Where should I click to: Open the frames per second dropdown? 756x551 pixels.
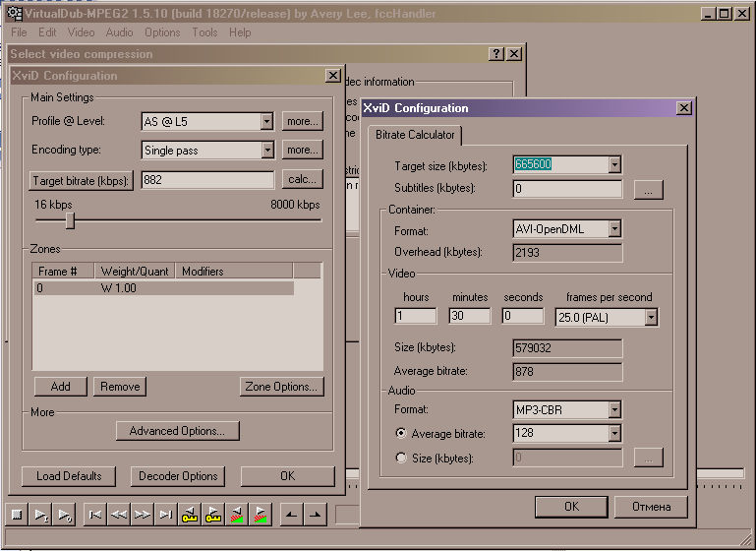coord(650,317)
